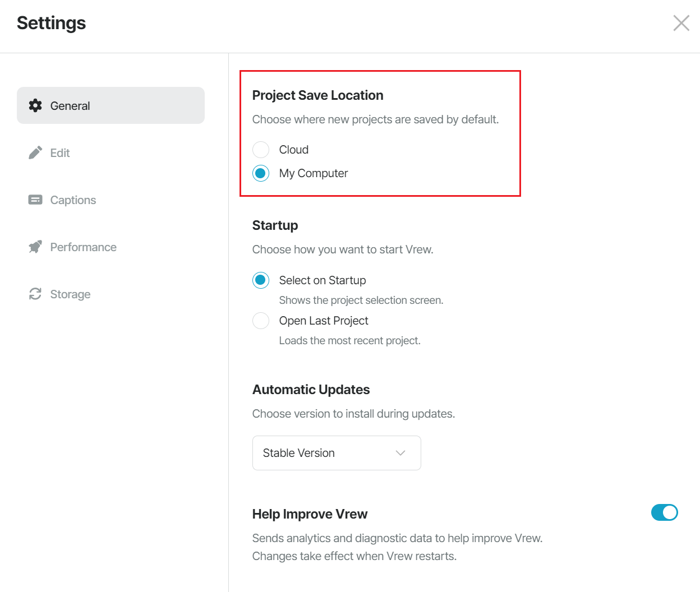This screenshot has height=592, width=700.
Task: Choose the Open Last Project radio
Action: coord(261,321)
